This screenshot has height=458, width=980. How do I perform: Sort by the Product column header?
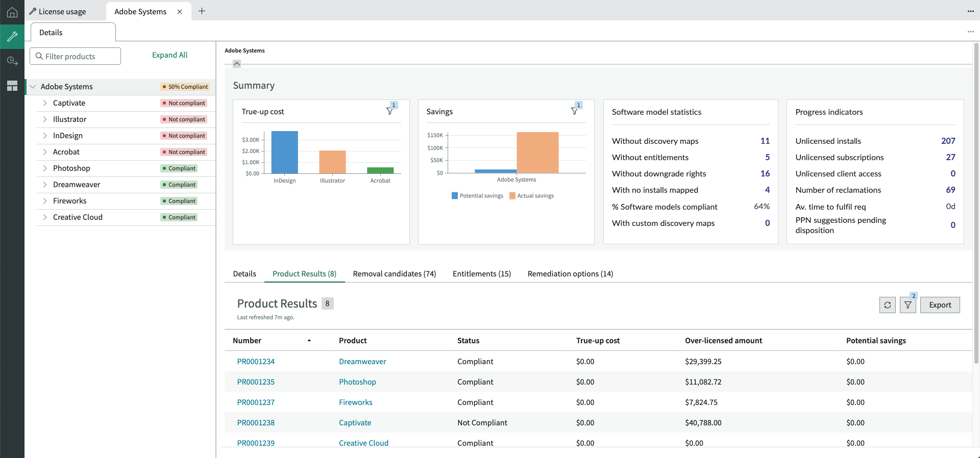click(x=353, y=341)
